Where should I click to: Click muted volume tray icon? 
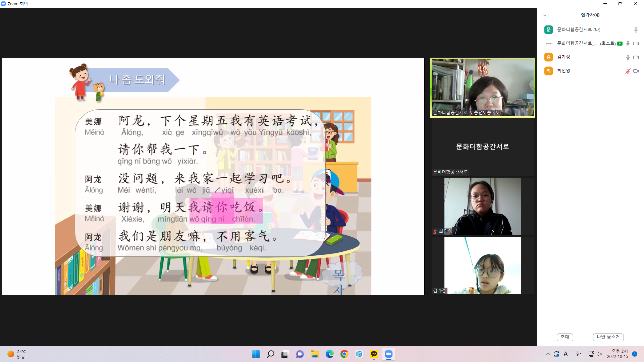pyautogui.click(x=599, y=354)
